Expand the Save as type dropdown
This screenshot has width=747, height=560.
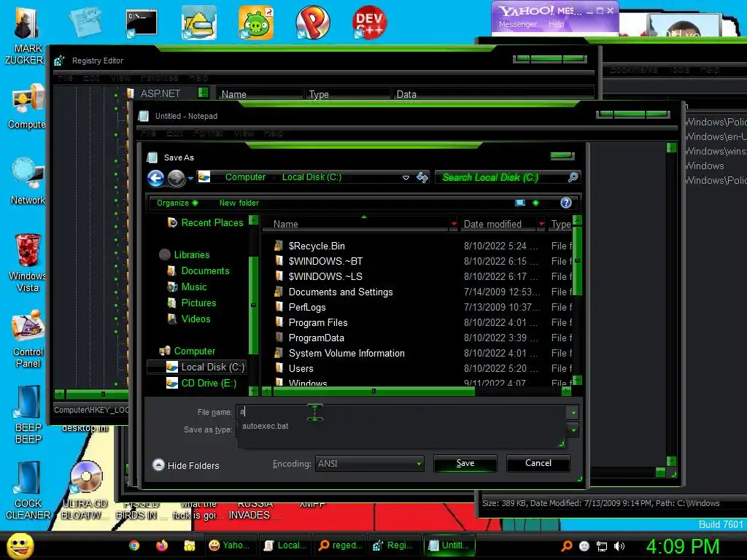point(573,430)
